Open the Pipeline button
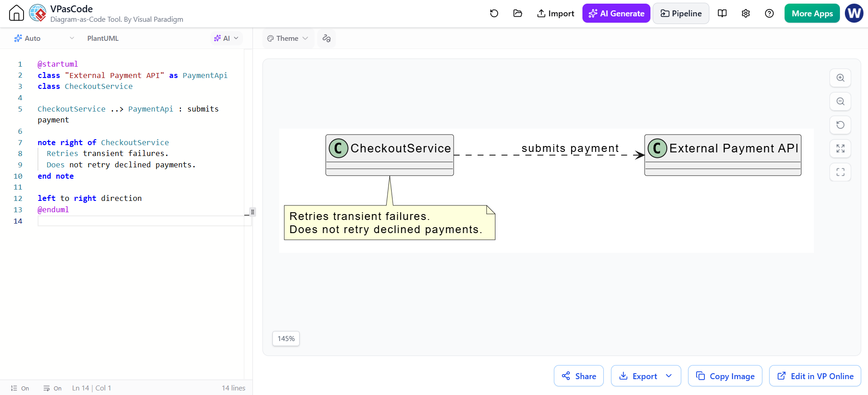The height and width of the screenshot is (395, 868). [681, 13]
